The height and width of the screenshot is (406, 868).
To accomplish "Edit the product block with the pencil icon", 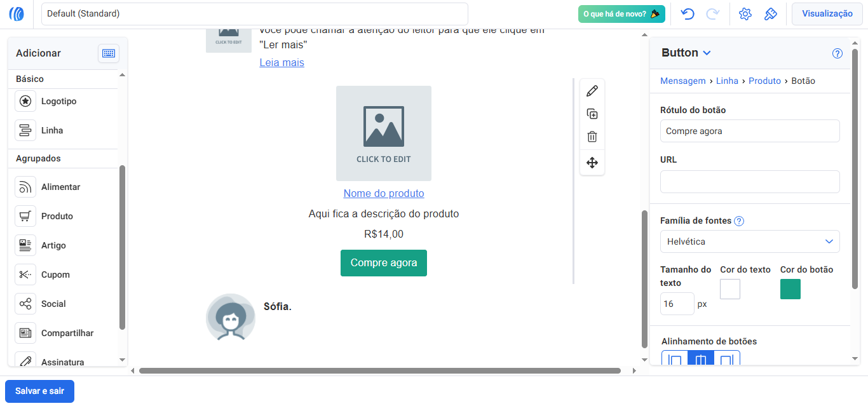I will click(x=592, y=90).
